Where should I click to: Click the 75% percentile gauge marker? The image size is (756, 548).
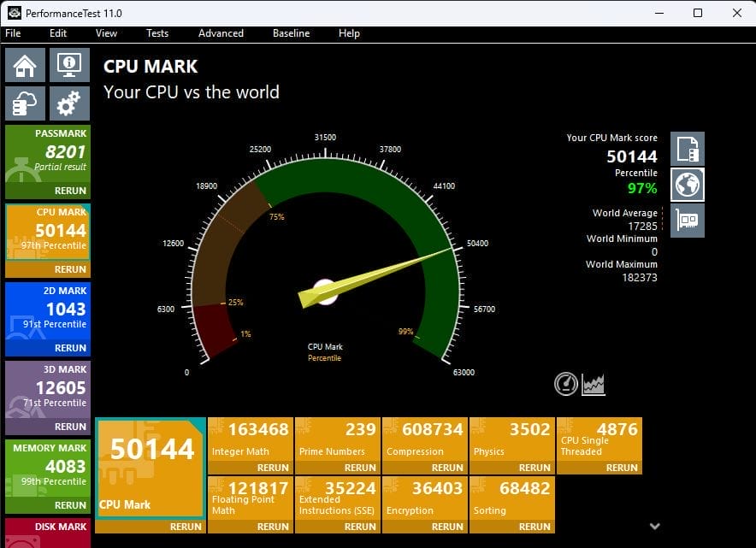277,217
